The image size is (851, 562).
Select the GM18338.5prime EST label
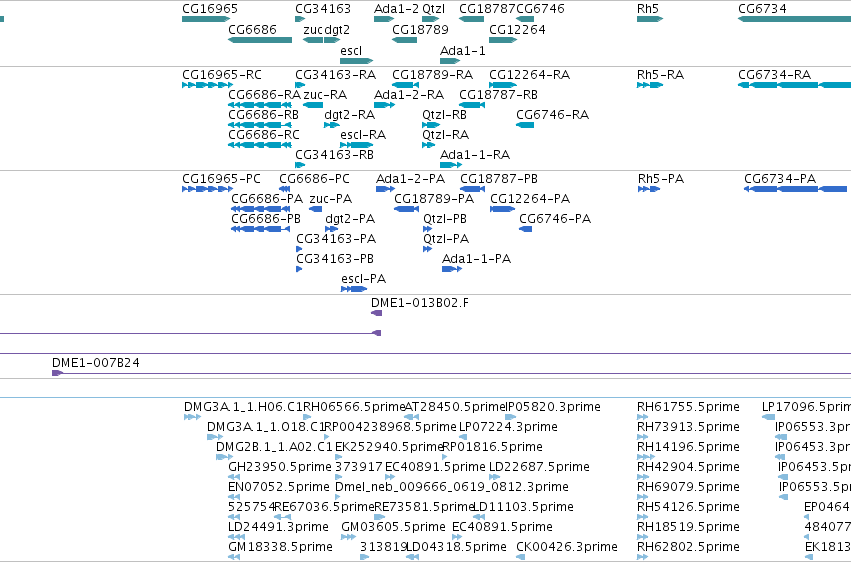(280, 547)
